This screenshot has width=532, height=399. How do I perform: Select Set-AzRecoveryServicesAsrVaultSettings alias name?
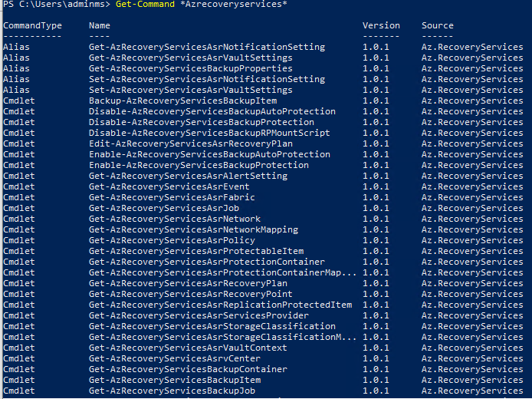point(191,91)
